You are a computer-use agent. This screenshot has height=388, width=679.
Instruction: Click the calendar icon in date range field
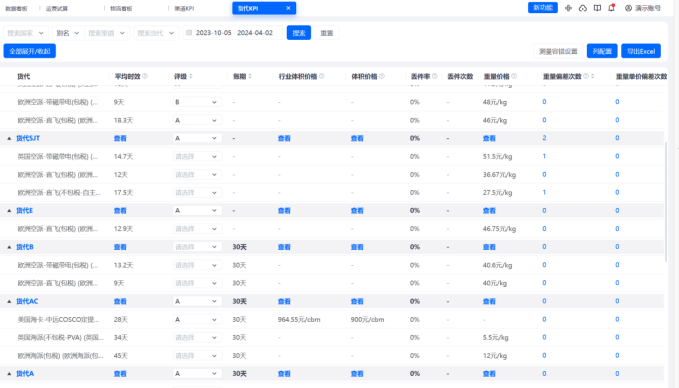[x=189, y=33]
